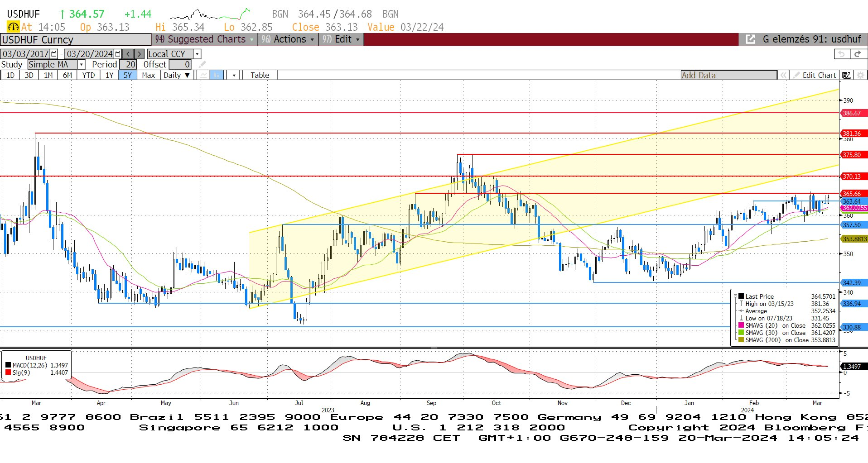The width and height of the screenshot is (868, 463).
Task: Open chart settings gear icon
Action: [860, 75]
